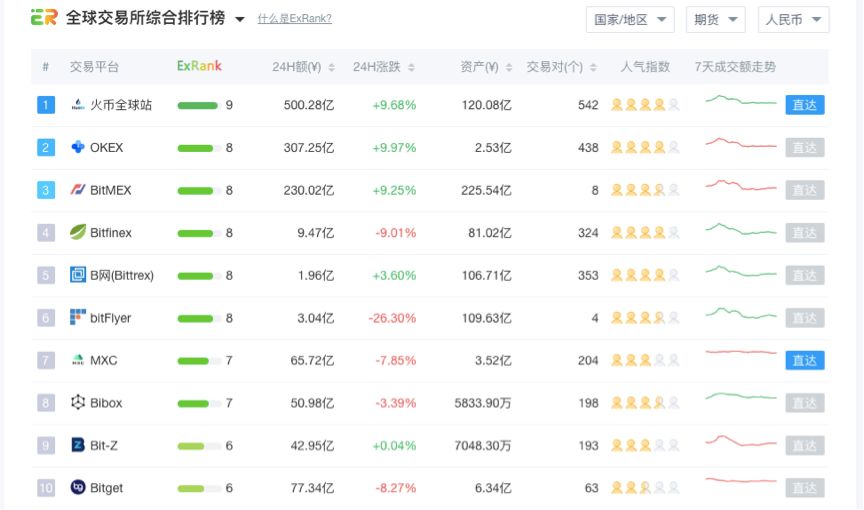Sort by 交易对 column arrows

click(593, 67)
